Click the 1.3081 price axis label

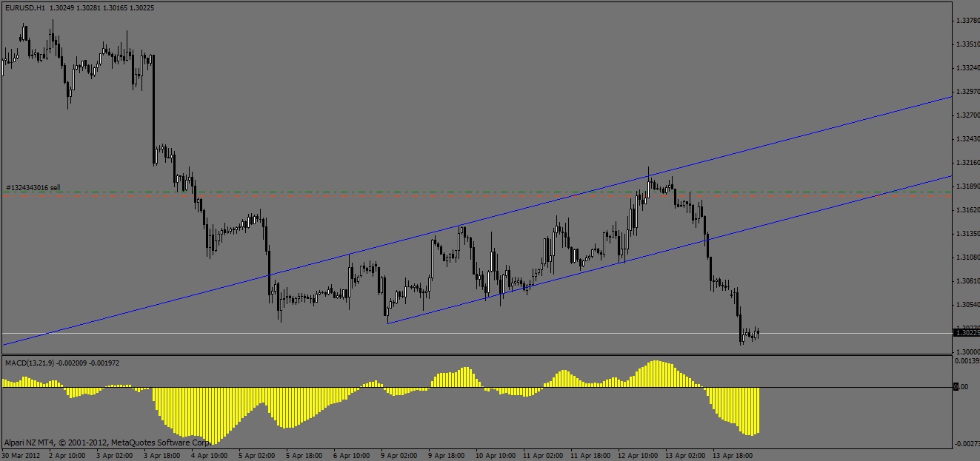[x=968, y=281]
